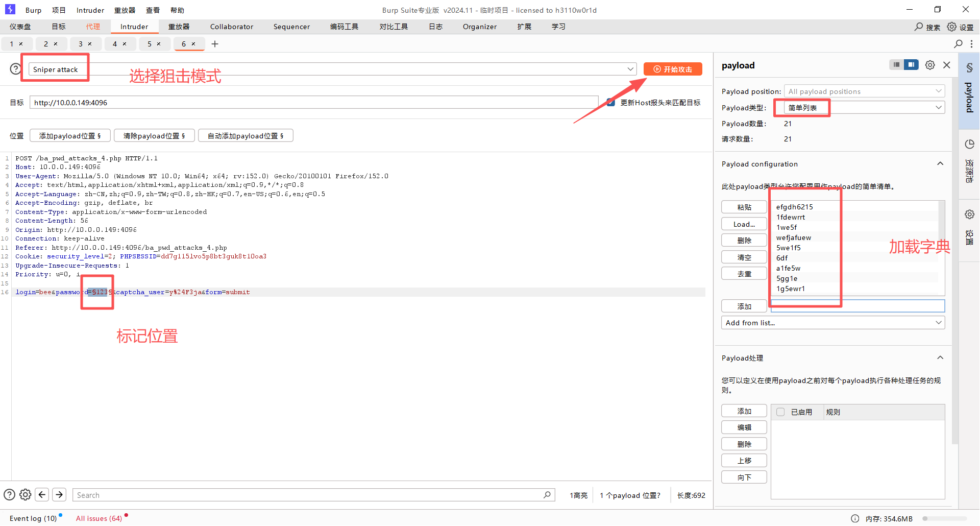The image size is (980, 526).
Task: Go to previous search match arrow
Action: [x=42, y=495]
